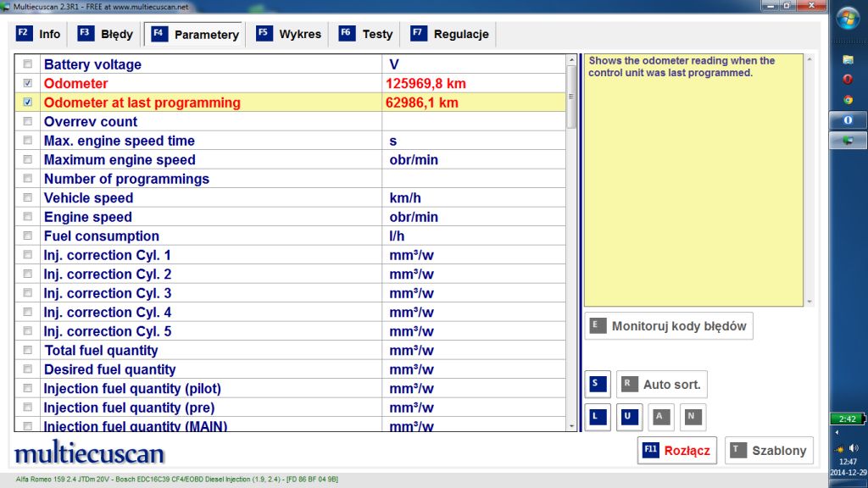
Task: Click the Rozłącz disconnect button
Action: point(676,451)
